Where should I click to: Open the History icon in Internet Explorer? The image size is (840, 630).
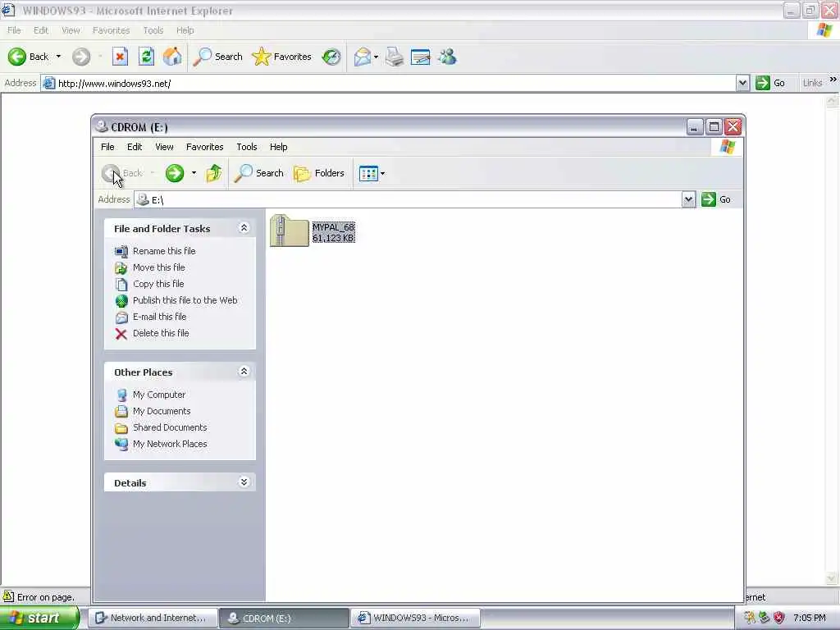point(331,57)
